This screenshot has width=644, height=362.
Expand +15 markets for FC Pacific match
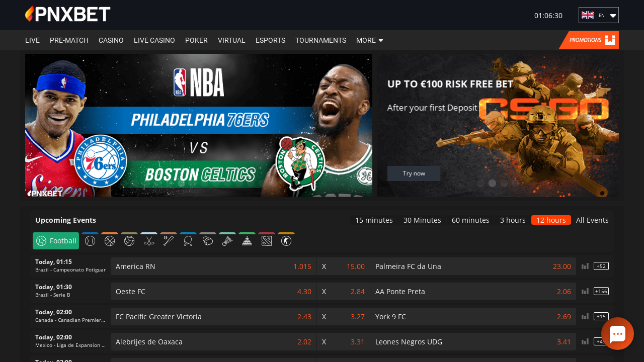(x=601, y=316)
